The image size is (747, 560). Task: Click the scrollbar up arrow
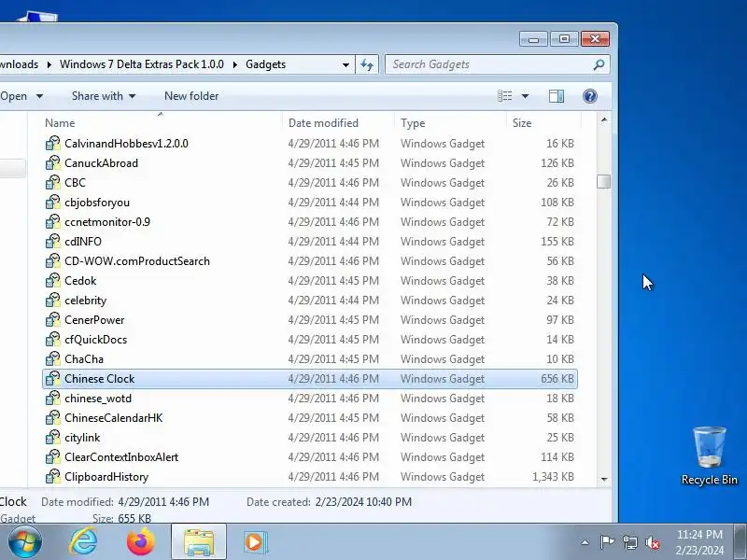pos(603,119)
